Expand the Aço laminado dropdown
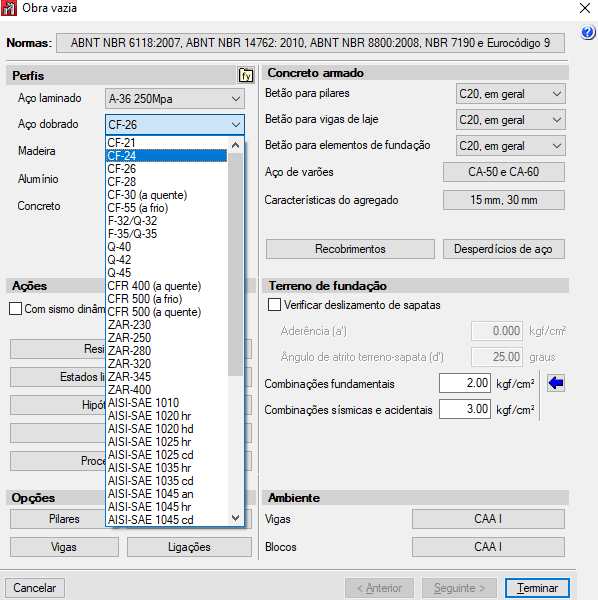The width and height of the screenshot is (598, 600). tap(175, 99)
